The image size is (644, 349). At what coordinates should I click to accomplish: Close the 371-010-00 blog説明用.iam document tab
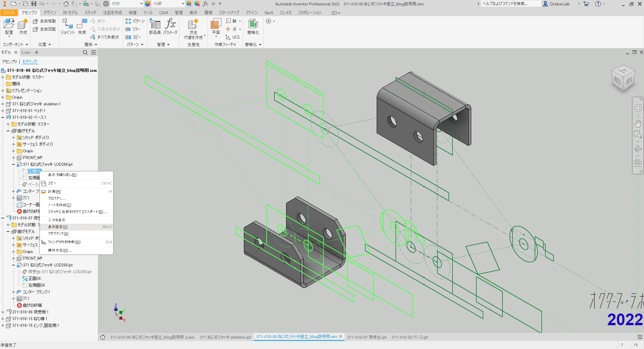pyautogui.click(x=341, y=337)
